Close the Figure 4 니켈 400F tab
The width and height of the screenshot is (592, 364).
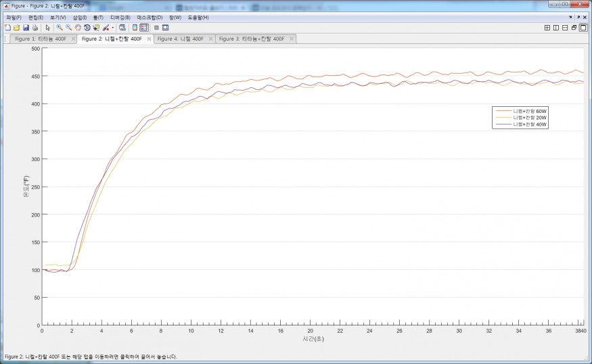click(x=210, y=39)
